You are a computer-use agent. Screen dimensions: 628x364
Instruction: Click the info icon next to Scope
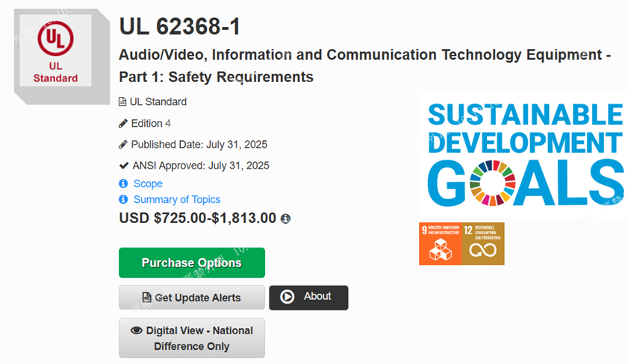point(123,183)
